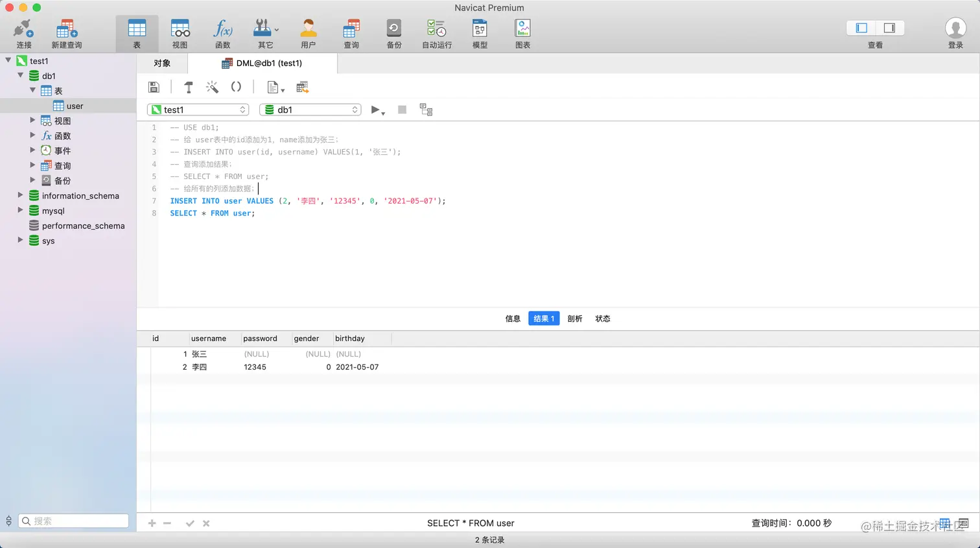980x548 pixels.
Task: Expand the information_schema database
Action: pyautogui.click(x=21, y=195)
